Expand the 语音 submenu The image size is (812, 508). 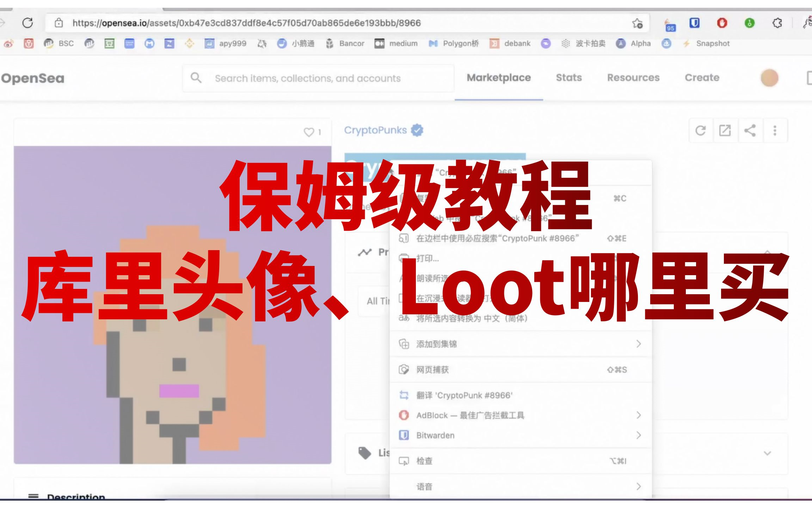pos(521,487)
